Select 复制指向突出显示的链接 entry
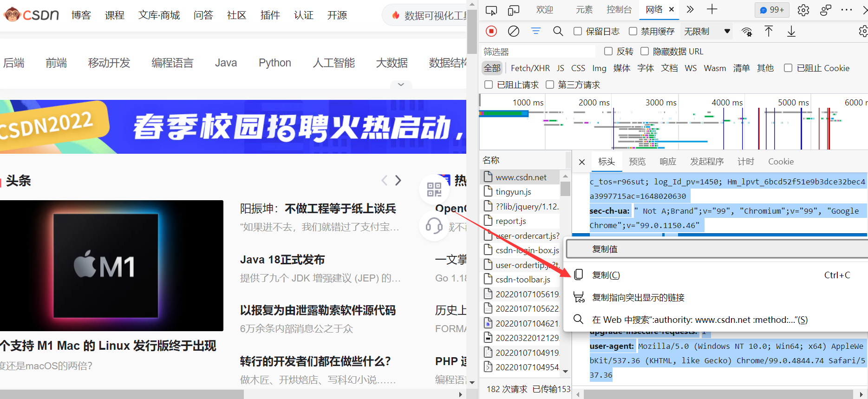 tap(716, 297)
